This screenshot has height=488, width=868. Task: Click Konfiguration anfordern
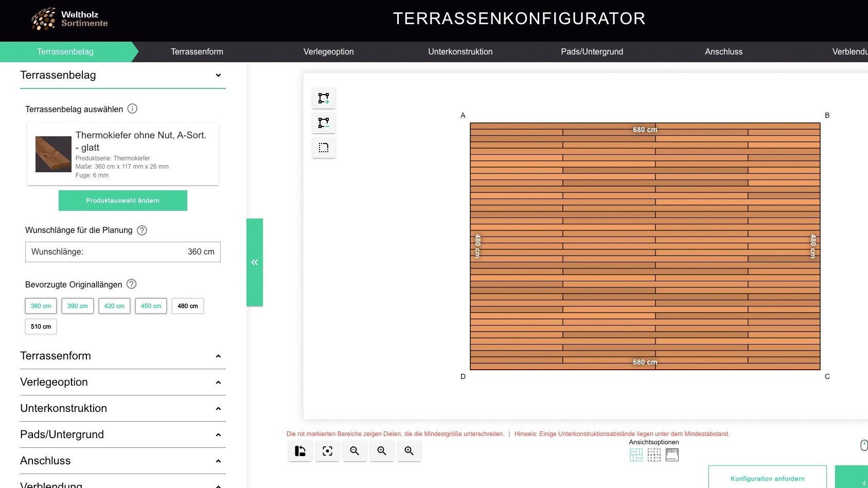(x=767, y=478)
